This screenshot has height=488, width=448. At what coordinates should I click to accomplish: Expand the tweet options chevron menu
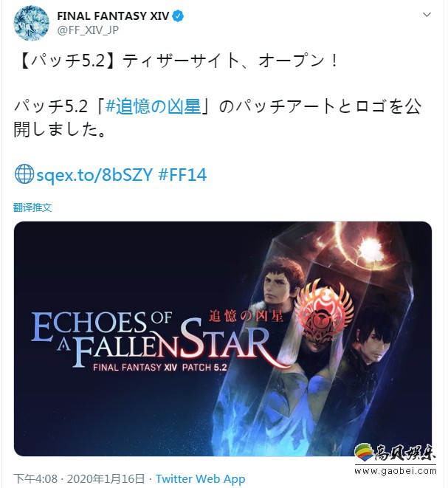427,15
